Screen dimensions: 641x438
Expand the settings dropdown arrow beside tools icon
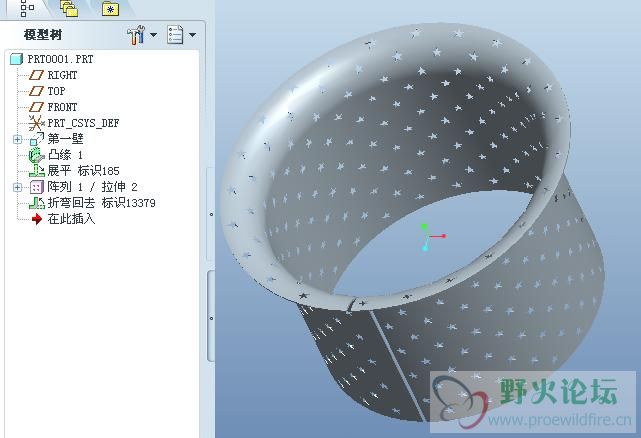pyautogui.click(x=154, y=35)
